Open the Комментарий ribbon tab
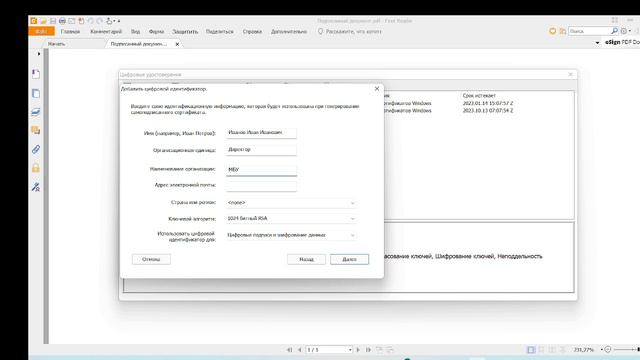 coord(106,31)
